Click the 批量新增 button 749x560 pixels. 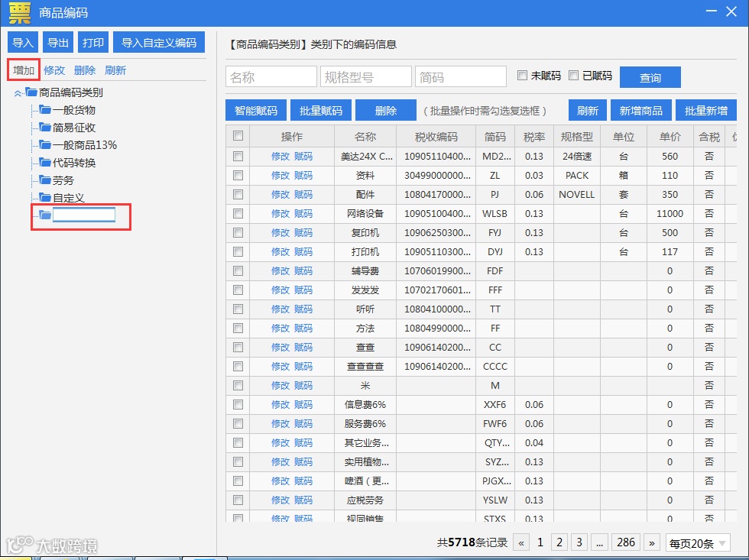click(705, 111)
